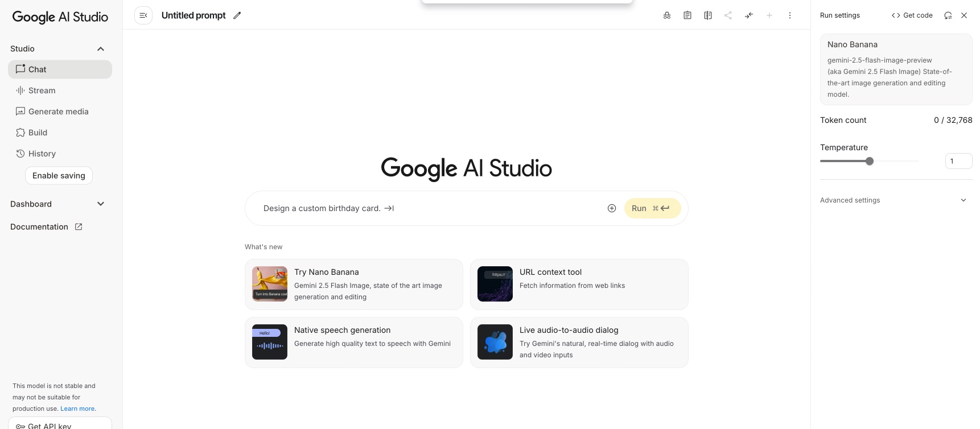
Task: Open Stream in the sidebar
Action: (x=60, y=90)
